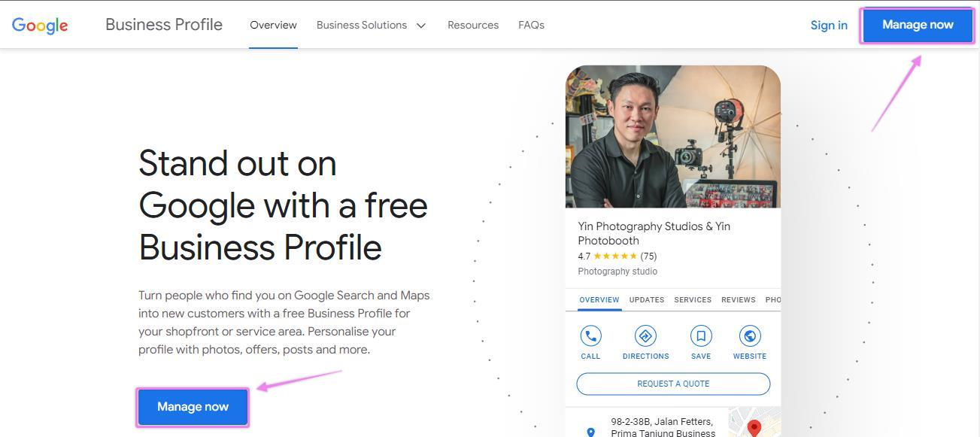
Task: Open the Website globe icon
Action: tap(749, 336)
